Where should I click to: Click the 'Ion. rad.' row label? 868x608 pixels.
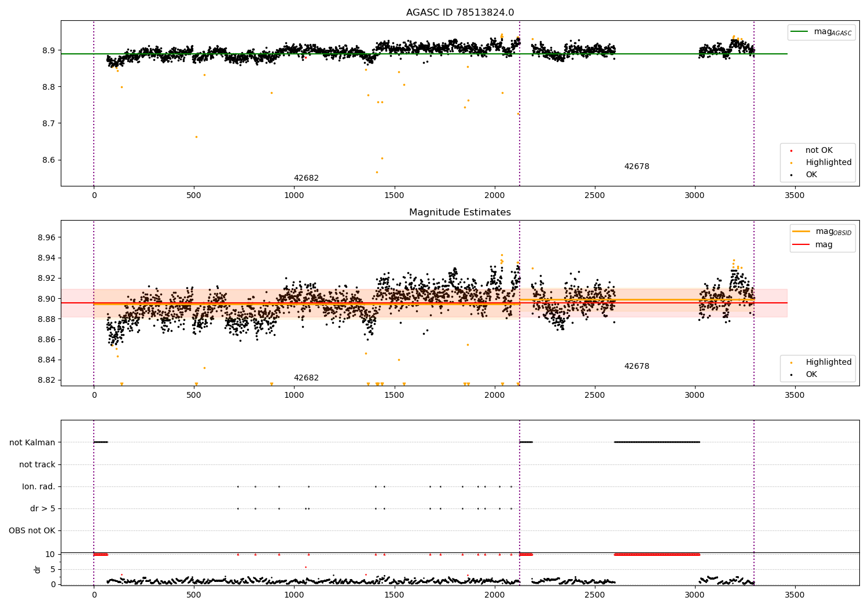pos(39,487)
